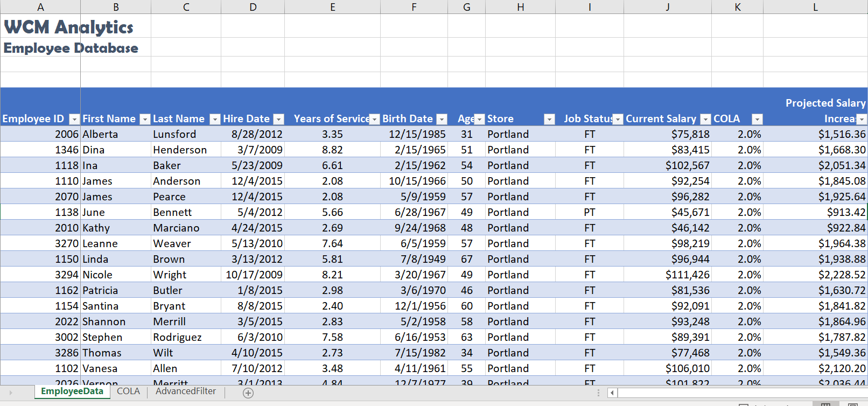This screenshot has width=868, height=406.
Task: Select hire date cell 10/17/2009
Action: click(x=253, y=275)
